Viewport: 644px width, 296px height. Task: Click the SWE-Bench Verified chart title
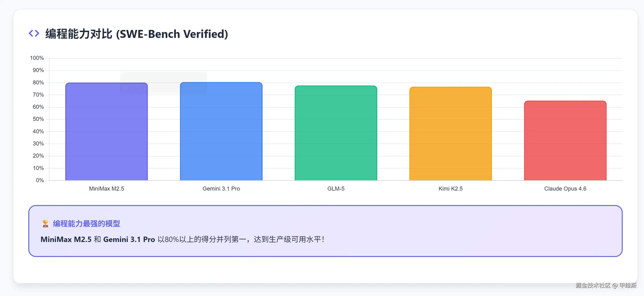tap(136, 34)
